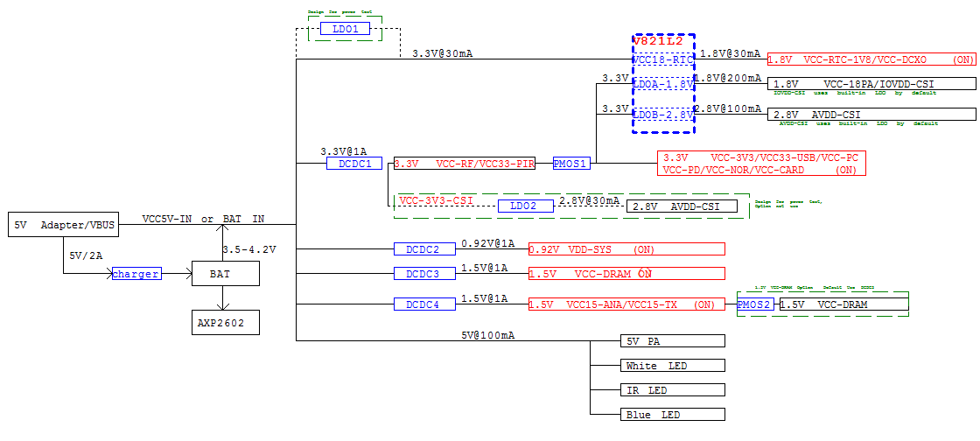
Task: Click the "0.92V@1A" label
Action: pyautogui.click(x=488, y=243)
